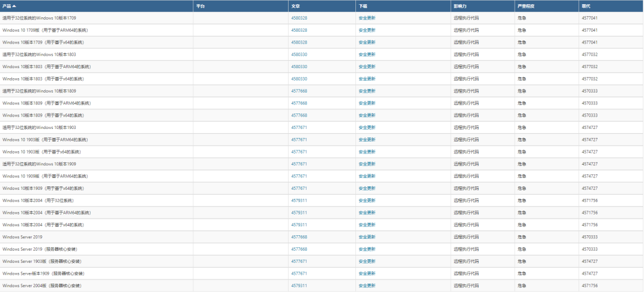This screenshot has height=292, width=644.
Task: Open article 4577671 for 适用于32位系统的Windows 10版本1903
Action: 299,128
